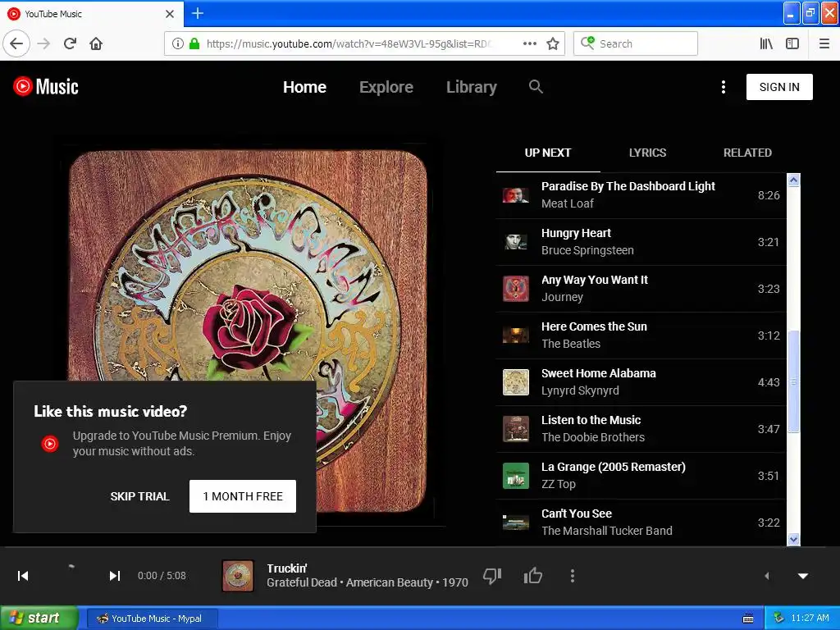840x630 pixels.
Task: Play Paradise By The Dashboard Light from queue
Action: [641, 195]
